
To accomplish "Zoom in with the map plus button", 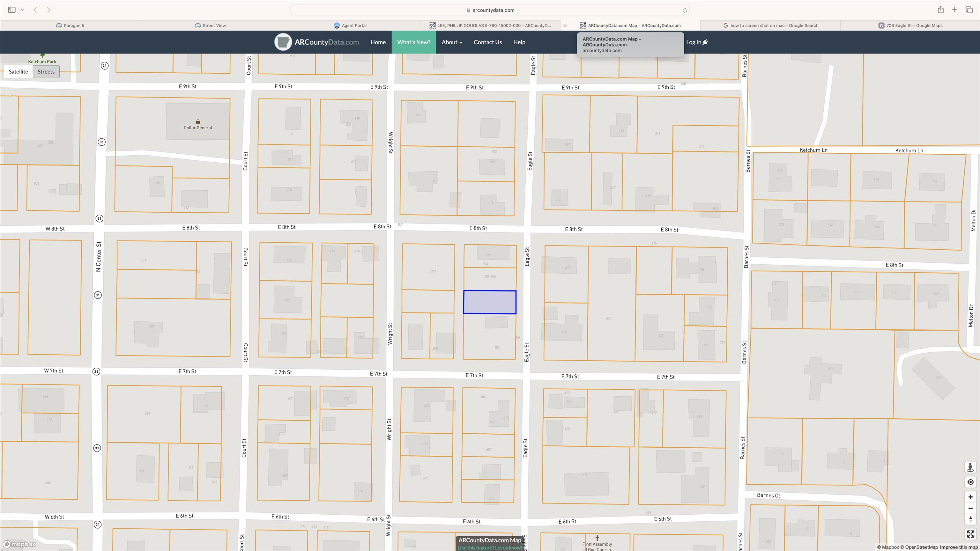I will tap(970, 497).
